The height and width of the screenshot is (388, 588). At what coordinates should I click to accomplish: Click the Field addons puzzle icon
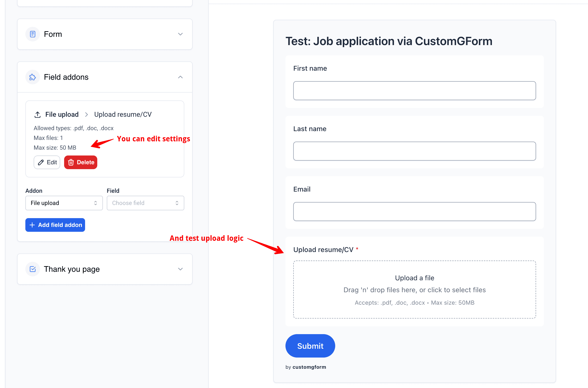point(32,77)
